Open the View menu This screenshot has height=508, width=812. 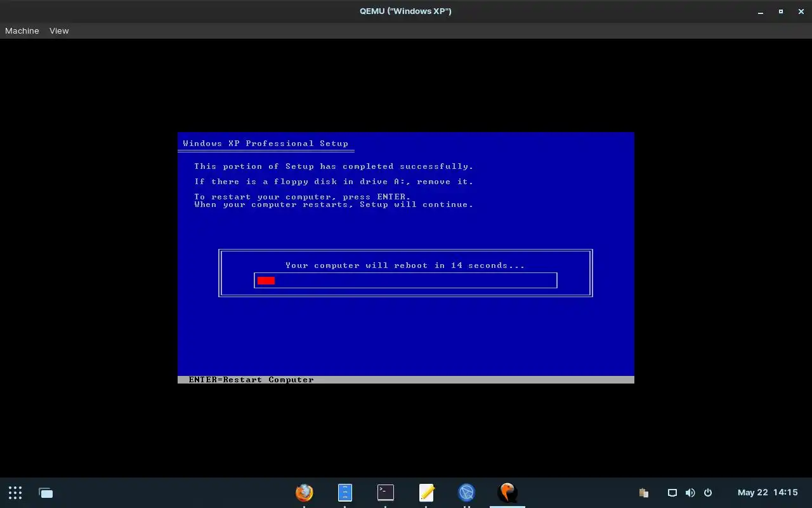59,30
